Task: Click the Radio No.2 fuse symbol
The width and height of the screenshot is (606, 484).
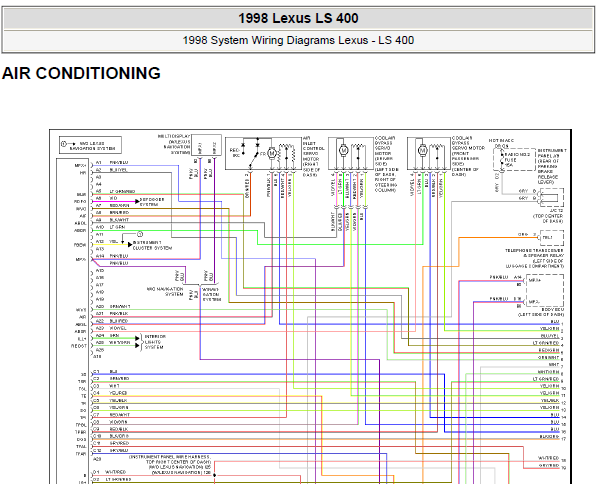Action: (x=502, y=159)
